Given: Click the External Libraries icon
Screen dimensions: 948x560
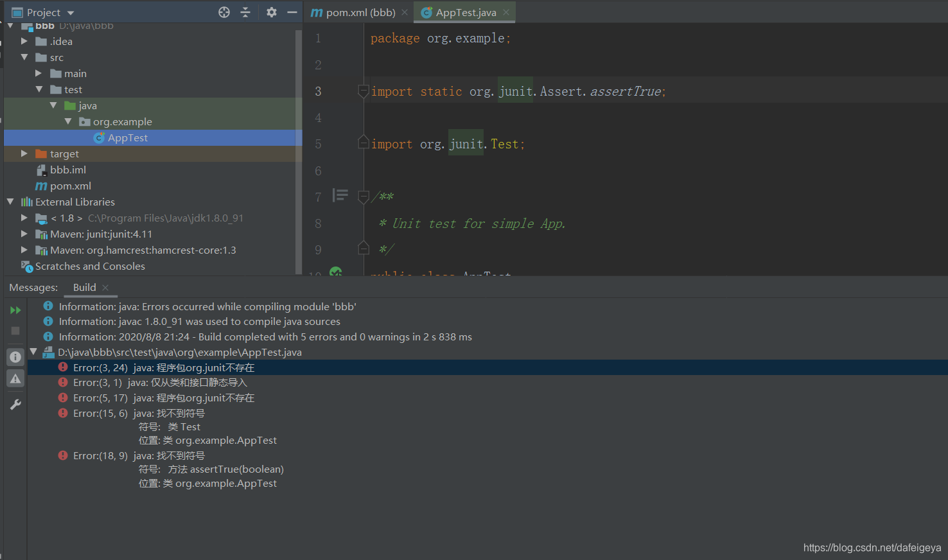Looking at the screenshot, I should pos(26,202).
